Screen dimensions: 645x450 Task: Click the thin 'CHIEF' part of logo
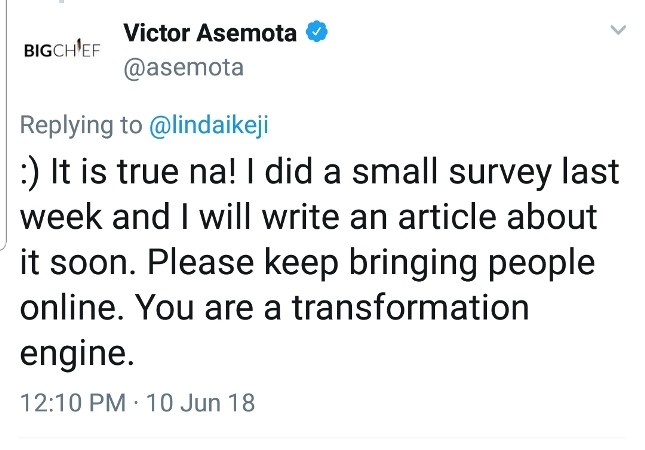[77, 51]
